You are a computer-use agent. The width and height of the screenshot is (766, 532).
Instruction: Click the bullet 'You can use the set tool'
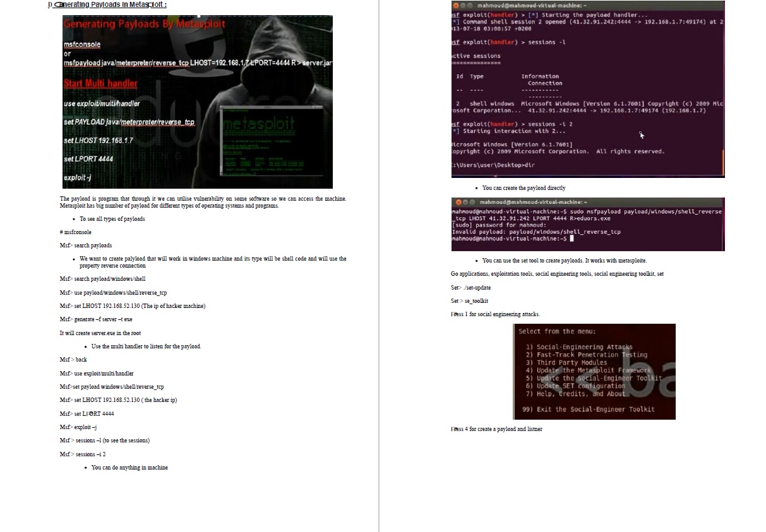tap(565, 261)
